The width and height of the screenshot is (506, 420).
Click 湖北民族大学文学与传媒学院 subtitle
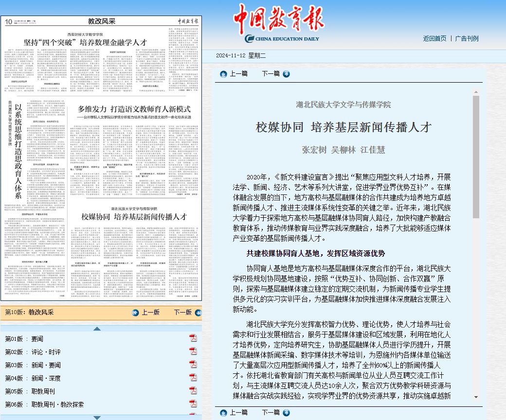(343, 105)
